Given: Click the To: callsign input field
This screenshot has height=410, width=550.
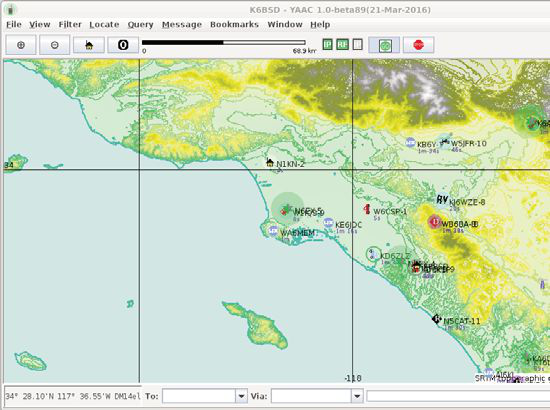Looking at the screenshot, I should [199, 396].
